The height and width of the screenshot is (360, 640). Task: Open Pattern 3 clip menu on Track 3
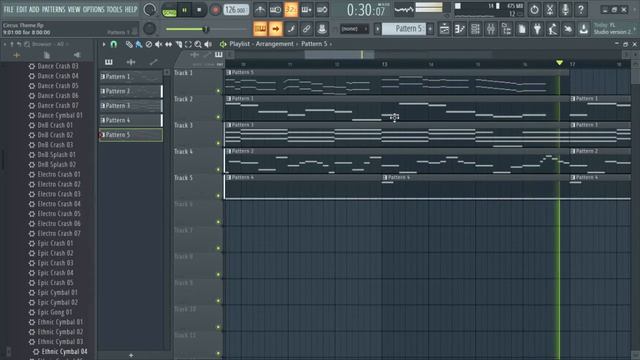[229, 125]
